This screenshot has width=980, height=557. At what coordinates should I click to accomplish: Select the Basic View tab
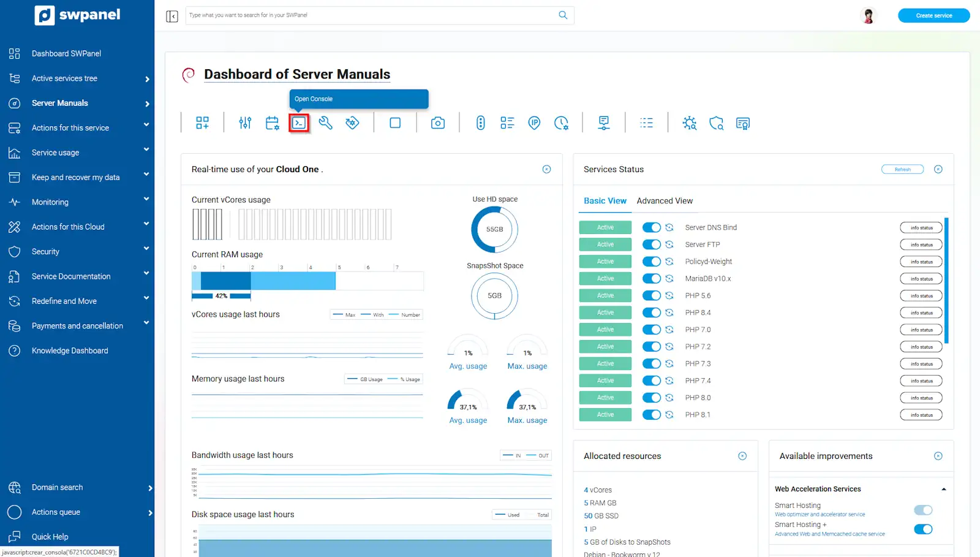605,201
